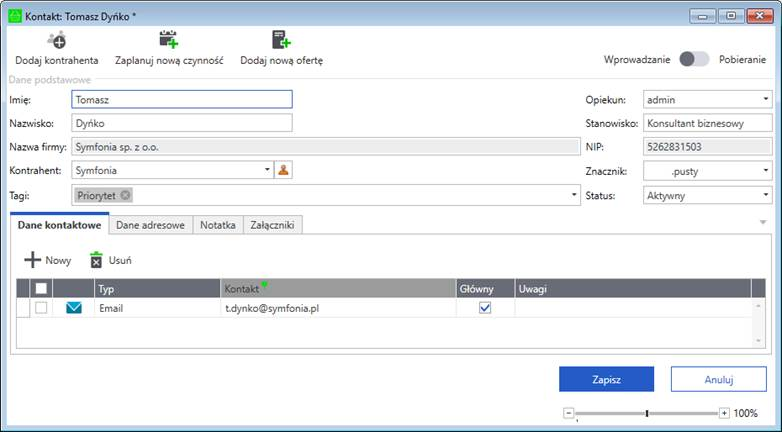This screenshot has height=432, width=782.
Task: Remove the Priorytet tag with x icon
Action: [125, 195]
